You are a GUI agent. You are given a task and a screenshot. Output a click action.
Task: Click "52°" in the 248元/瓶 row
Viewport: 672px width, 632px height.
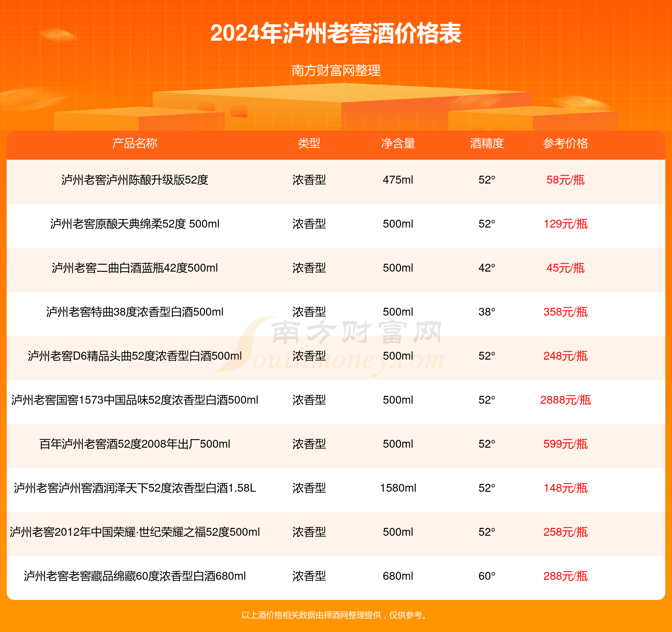coord(487,356)
